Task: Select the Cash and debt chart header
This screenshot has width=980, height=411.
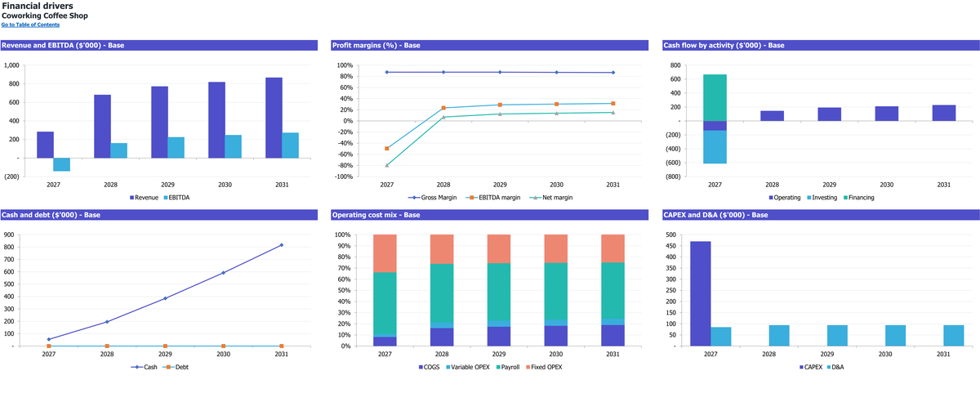Action: pos(158,215)
